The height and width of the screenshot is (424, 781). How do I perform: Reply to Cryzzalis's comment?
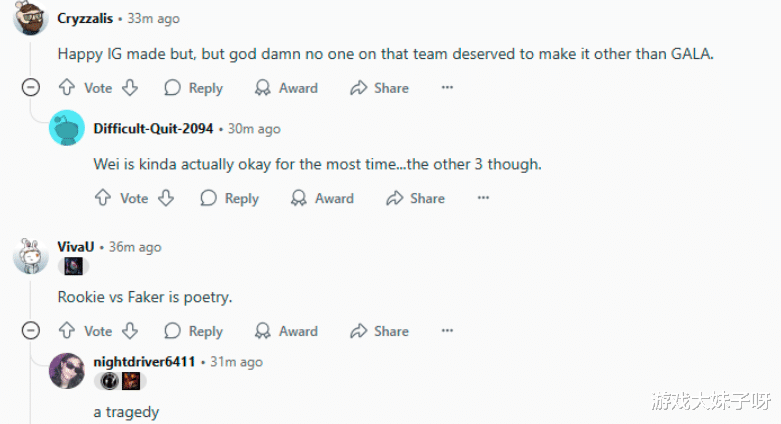pos(193,88)
